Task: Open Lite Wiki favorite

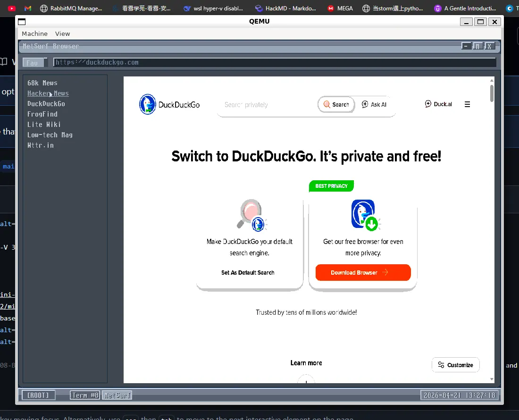Action: pos(44,125)
